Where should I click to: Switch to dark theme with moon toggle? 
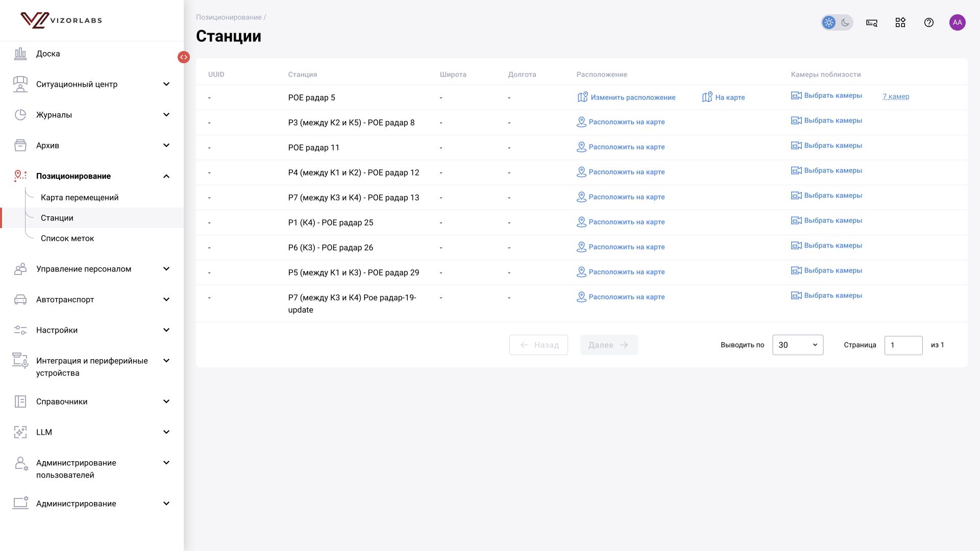coord(845,22)
